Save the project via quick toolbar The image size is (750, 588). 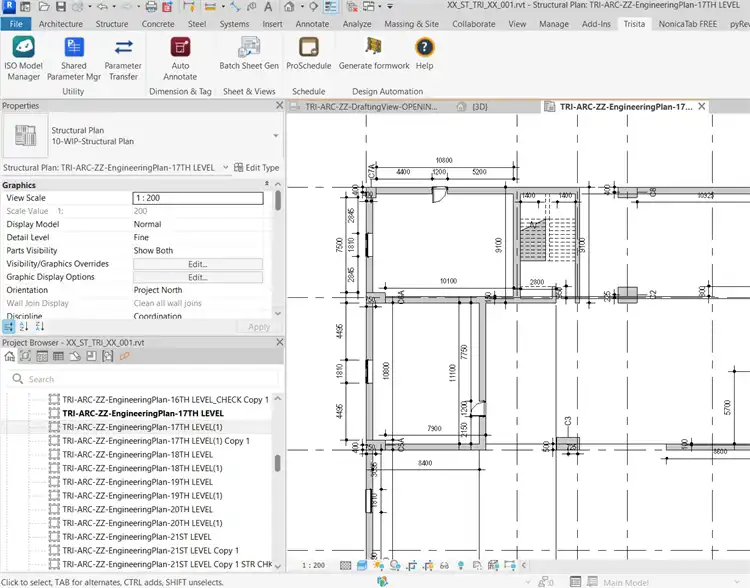coord(61,7)
